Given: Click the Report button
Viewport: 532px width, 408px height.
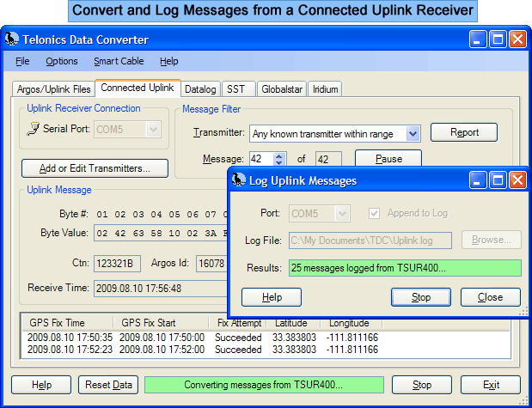Looking at the screenshot, I should (464, 132).
